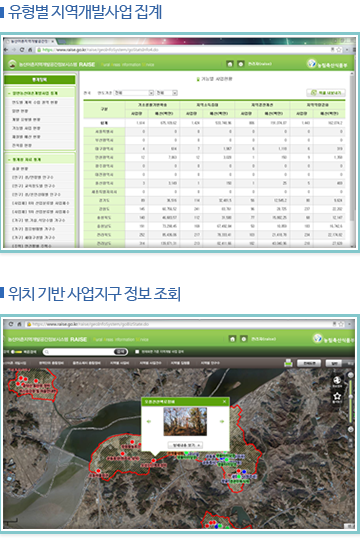This screenshot has width=360, height=559.
Task: Click the Excel export button above table
Action: click(326, 93)
